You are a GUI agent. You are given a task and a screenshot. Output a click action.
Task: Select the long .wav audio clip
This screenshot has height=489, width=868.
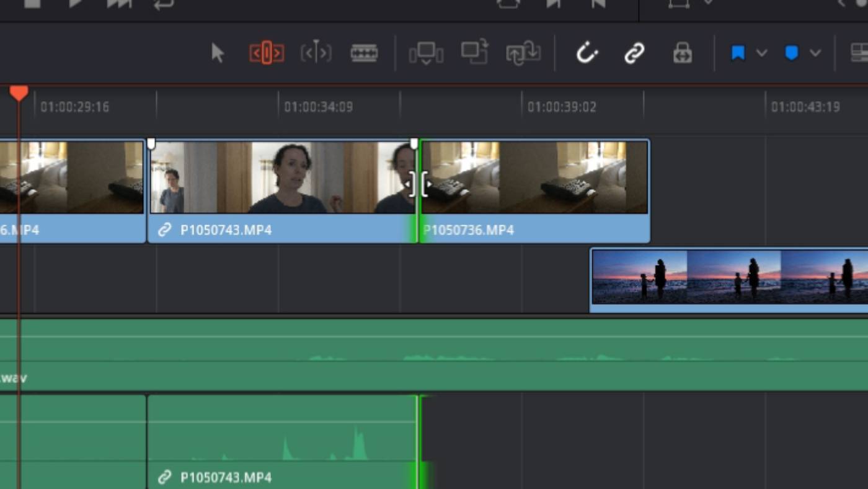tap(434, 354)
